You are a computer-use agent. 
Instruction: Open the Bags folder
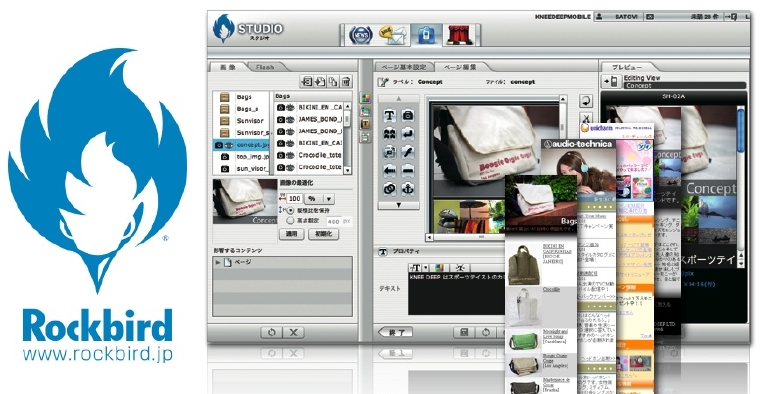point(240,97)
